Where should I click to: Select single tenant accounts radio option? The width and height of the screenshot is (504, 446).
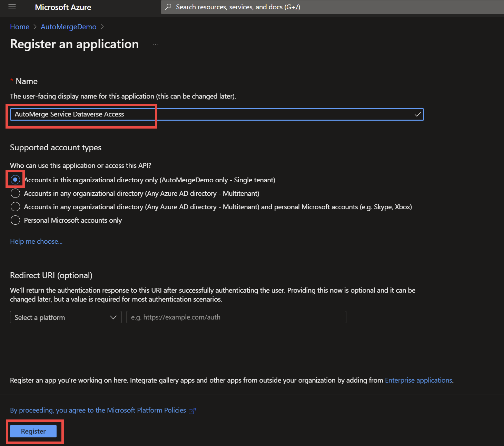pos(15,180)
